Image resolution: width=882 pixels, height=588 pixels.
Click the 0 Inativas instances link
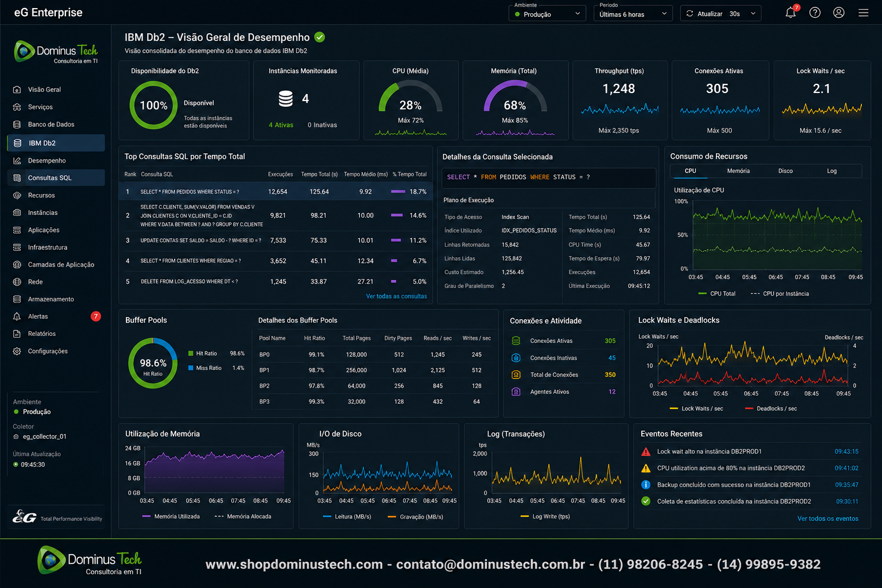pos(322,125)
